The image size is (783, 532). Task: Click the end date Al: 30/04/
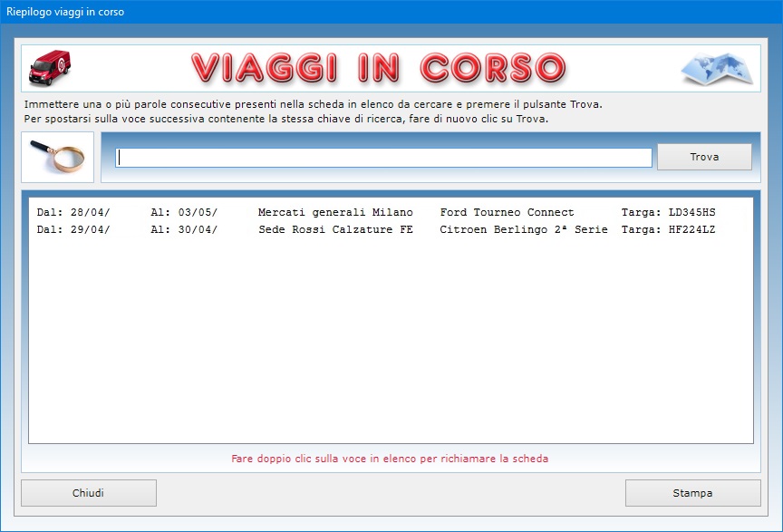(184, 230)
